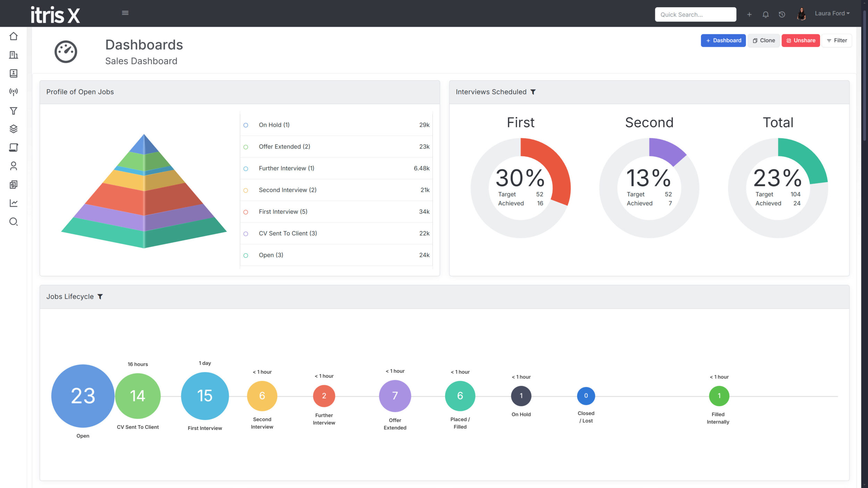The height and width of the screenshot is (488, 868).
Task: Click the notifications bell icon
Action: 765,15
